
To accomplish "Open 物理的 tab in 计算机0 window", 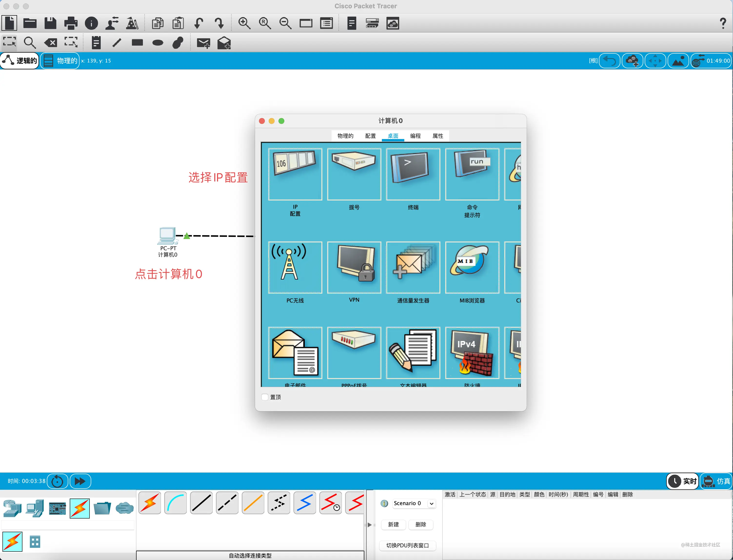I will (345, 136).
